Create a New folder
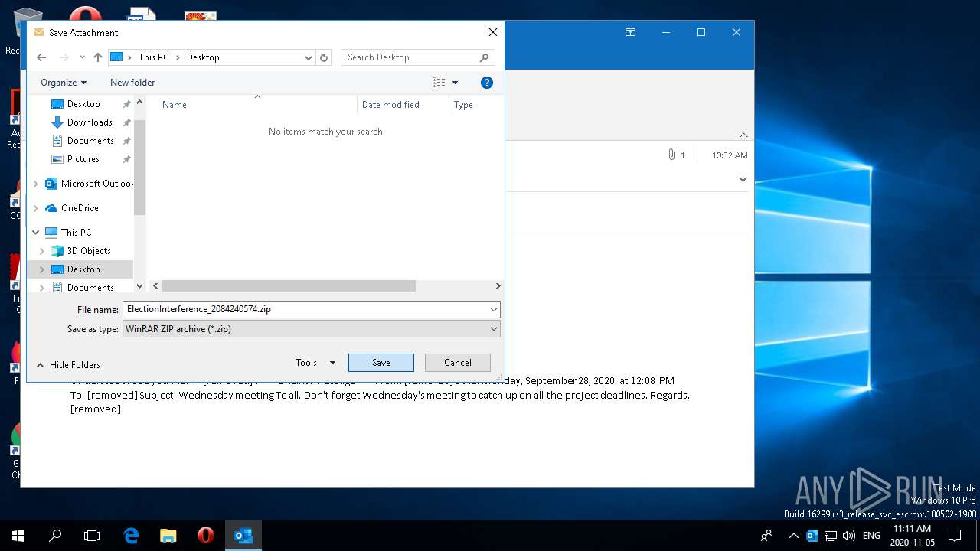The image size is (980, 551). click(x=132, y=83)
